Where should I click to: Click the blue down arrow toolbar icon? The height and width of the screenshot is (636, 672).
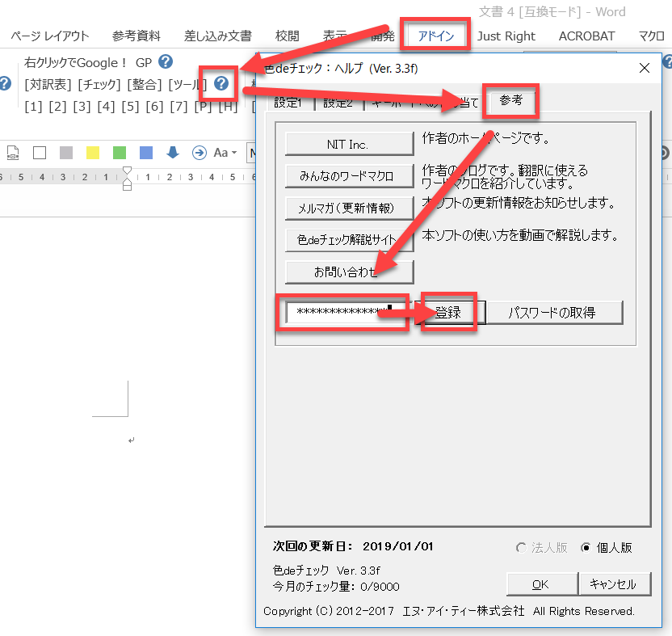[x=173, y=152]
